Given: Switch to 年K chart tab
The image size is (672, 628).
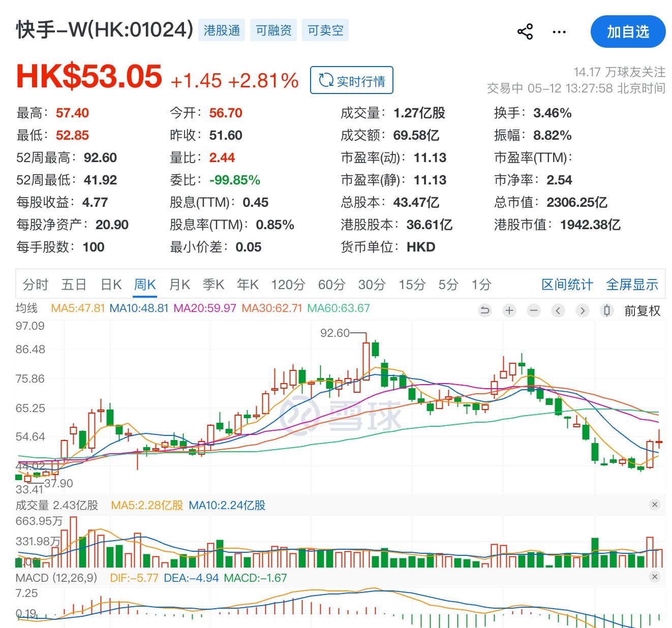Looking at the screenshot, I should point(248,285).
